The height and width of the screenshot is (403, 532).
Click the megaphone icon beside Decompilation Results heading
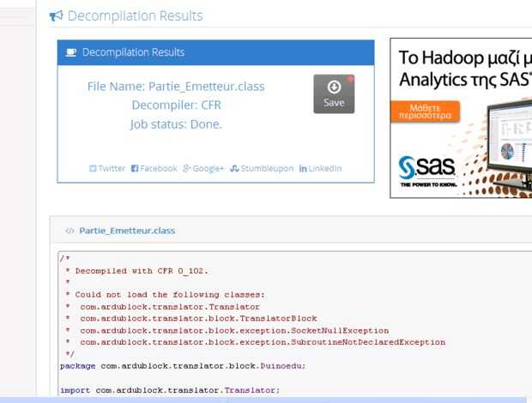[56, 15]
